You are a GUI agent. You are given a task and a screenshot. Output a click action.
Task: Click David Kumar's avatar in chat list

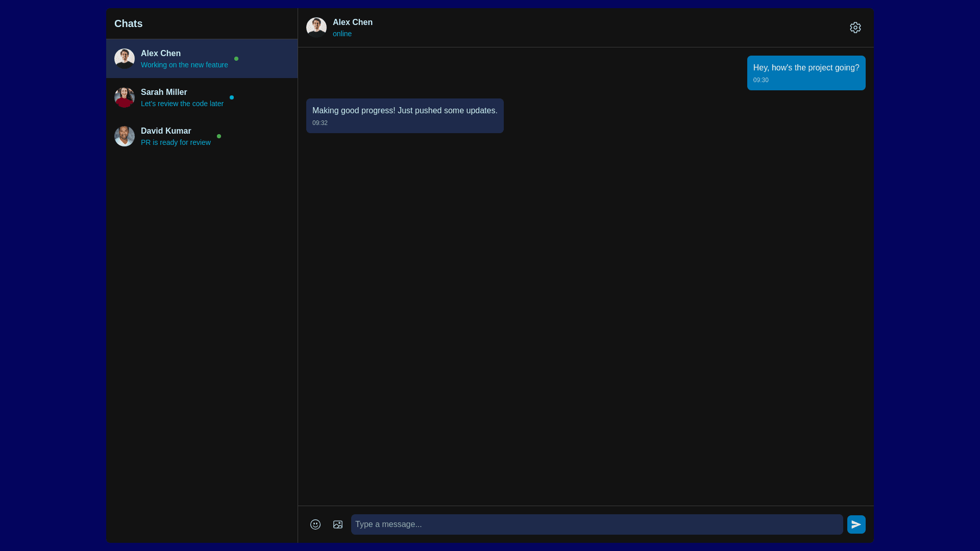click(125, 136)
